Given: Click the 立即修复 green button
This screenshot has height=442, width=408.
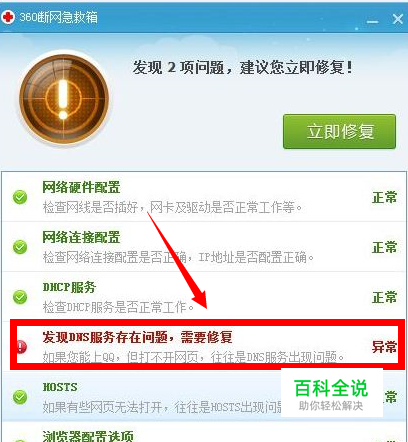Looking at the screenshot, I should tap(339, 131).
